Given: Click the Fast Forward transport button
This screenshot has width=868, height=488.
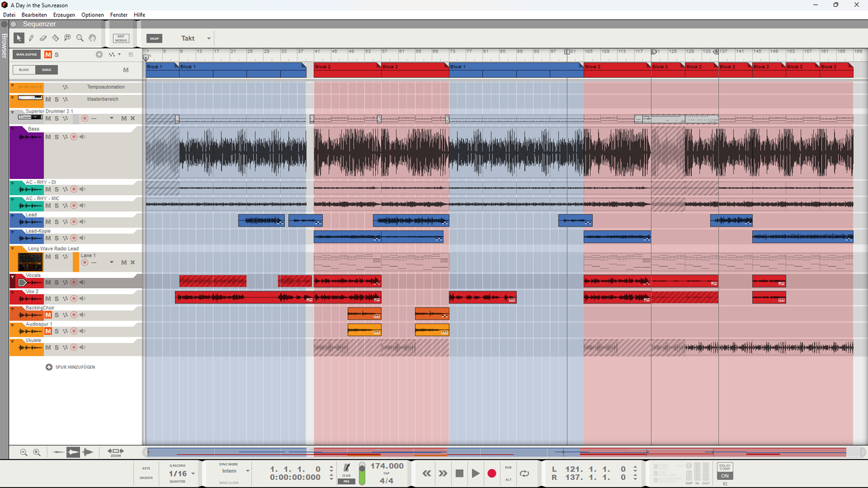Looking at the screenshot, I should click(443, 473).
